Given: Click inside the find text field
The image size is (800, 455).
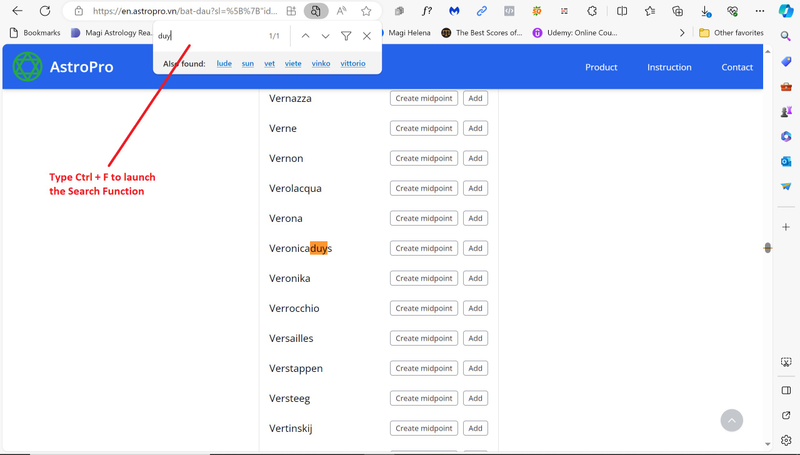Looking at the screenshot, I should pos(205,36).
